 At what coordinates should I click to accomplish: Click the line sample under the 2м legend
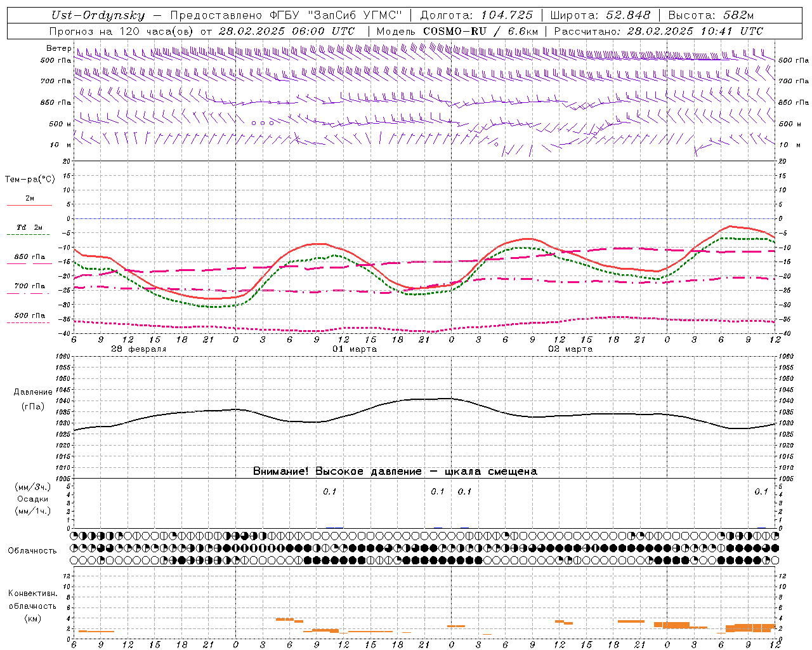point(29,206)
